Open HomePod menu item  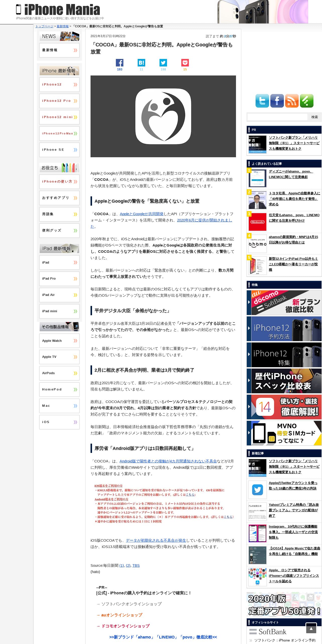point(59,389)
